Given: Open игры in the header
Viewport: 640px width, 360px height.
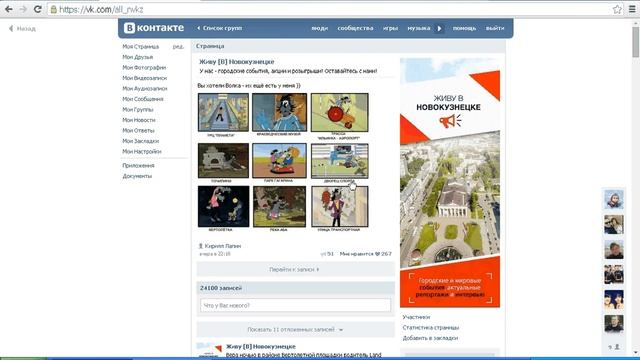Looking at the screenshot, I should 391,28.
